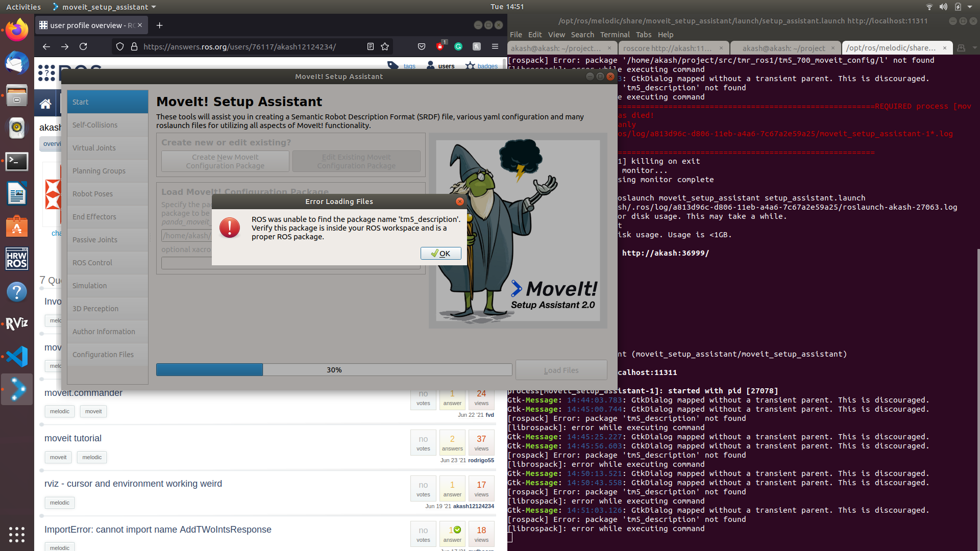Viewport: 980px width, 551px height.
Task: Open moveit_setup_assistant app menu in top bar
Action: pyautogui.click(x=105, y=7)
